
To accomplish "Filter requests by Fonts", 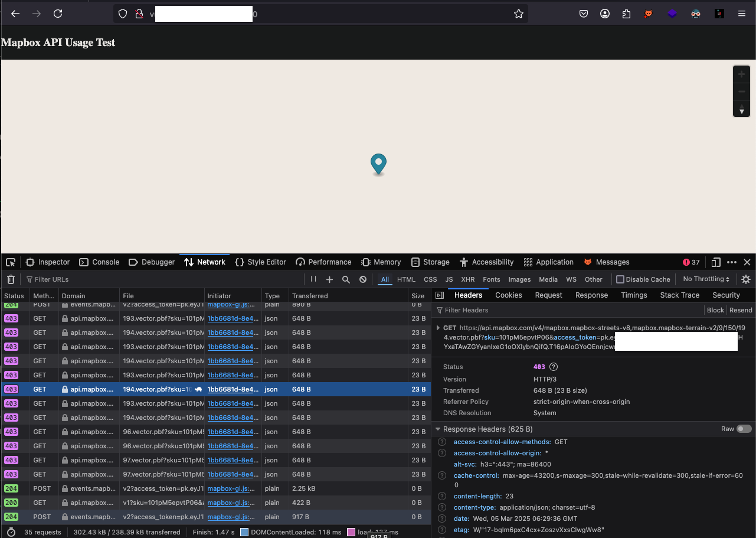I will [x=492, y=279].
